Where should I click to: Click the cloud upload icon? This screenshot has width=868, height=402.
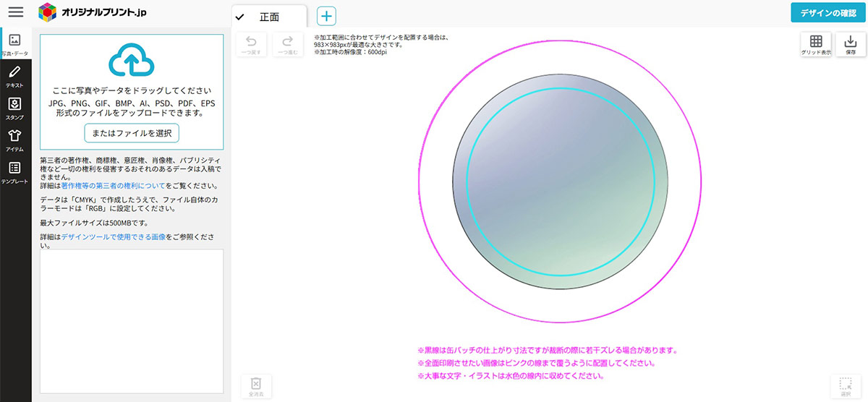(x=132, y=61)
